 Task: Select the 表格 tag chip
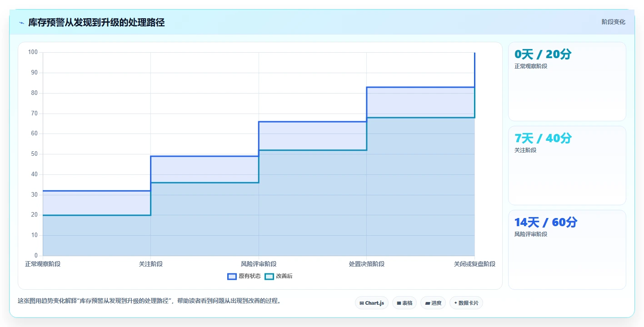tap(404, 303)
